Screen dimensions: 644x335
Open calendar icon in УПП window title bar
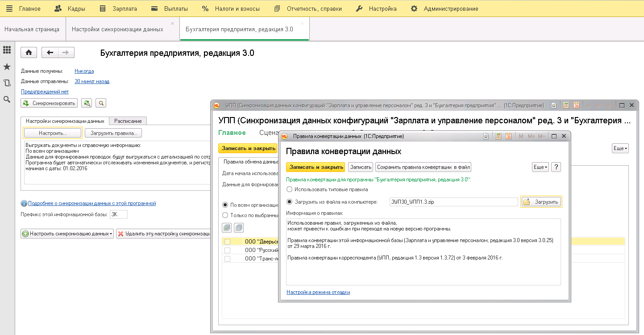coord(577,105)
